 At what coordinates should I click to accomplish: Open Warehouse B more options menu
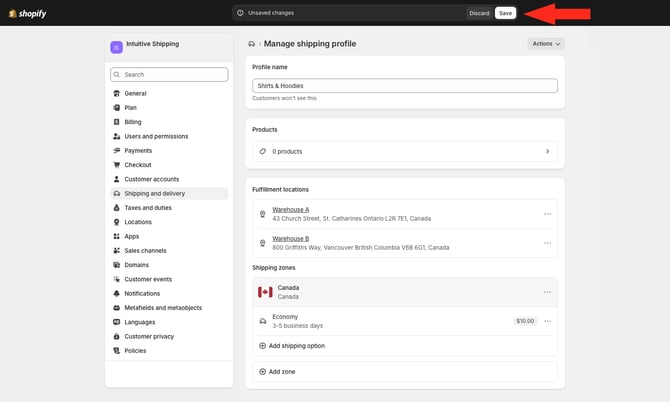[x=547, y=243]
